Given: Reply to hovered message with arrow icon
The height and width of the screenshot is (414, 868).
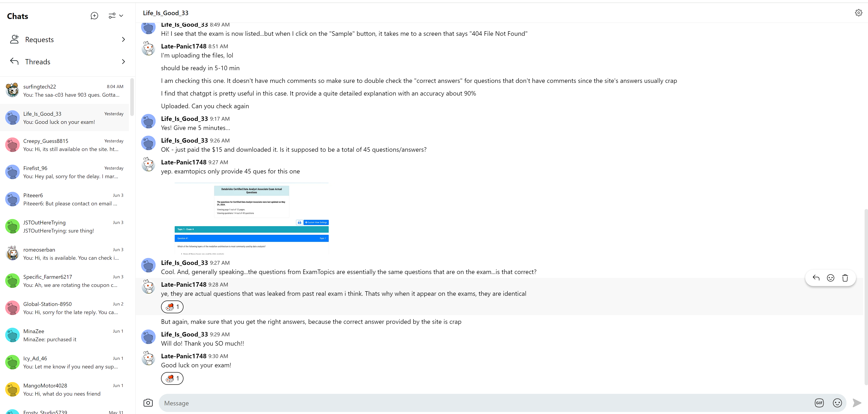Looking at the screenshot, I should [816, 278].
